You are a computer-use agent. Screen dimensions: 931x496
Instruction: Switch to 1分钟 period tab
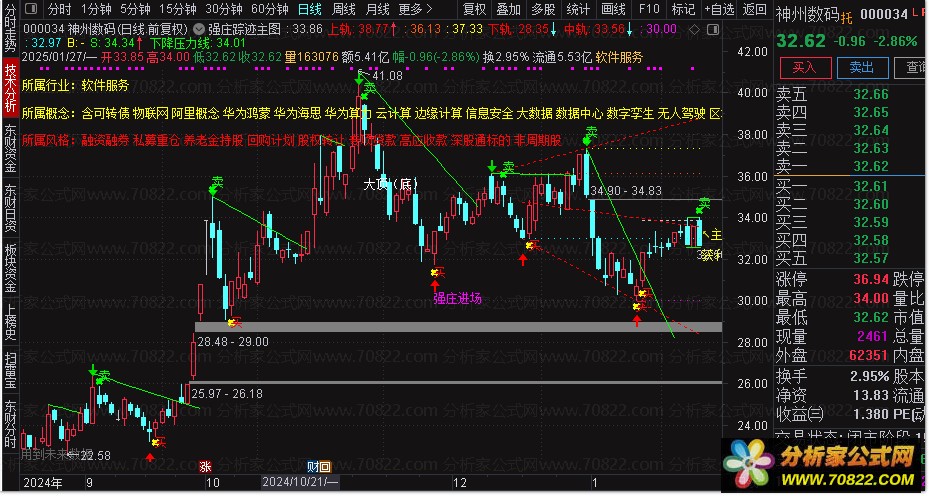(96, 9)
